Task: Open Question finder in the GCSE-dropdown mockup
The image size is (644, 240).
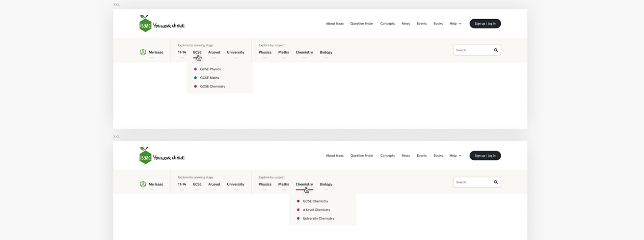Action: [362, 24]
